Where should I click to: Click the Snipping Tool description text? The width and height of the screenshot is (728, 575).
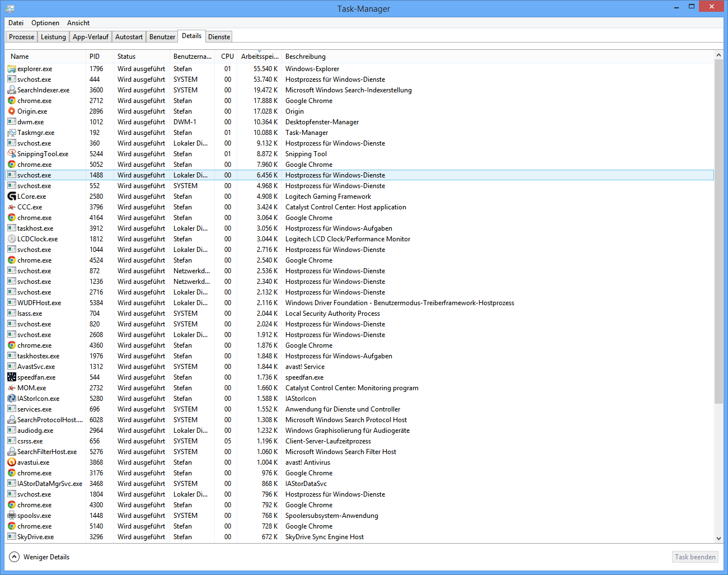coord(306,154)
